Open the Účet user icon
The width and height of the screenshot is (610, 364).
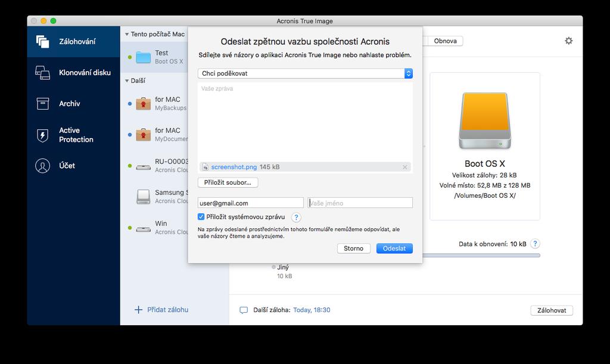pos(42,166)
